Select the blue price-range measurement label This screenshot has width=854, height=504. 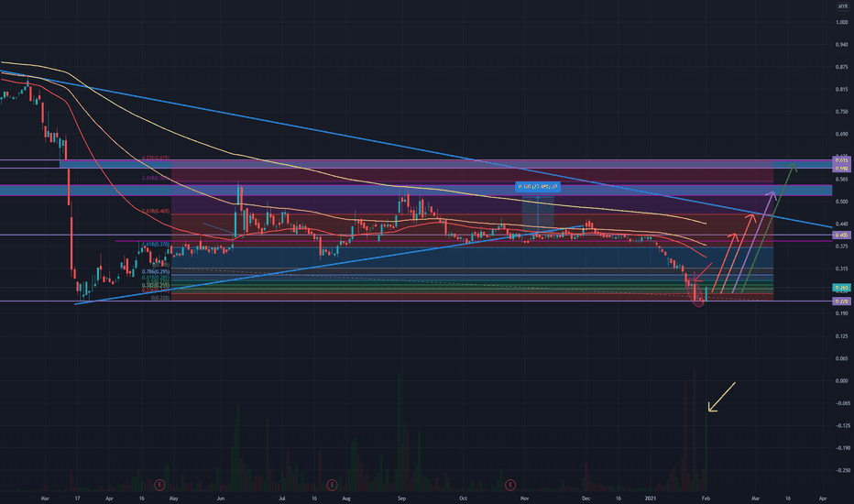[538, 187]
